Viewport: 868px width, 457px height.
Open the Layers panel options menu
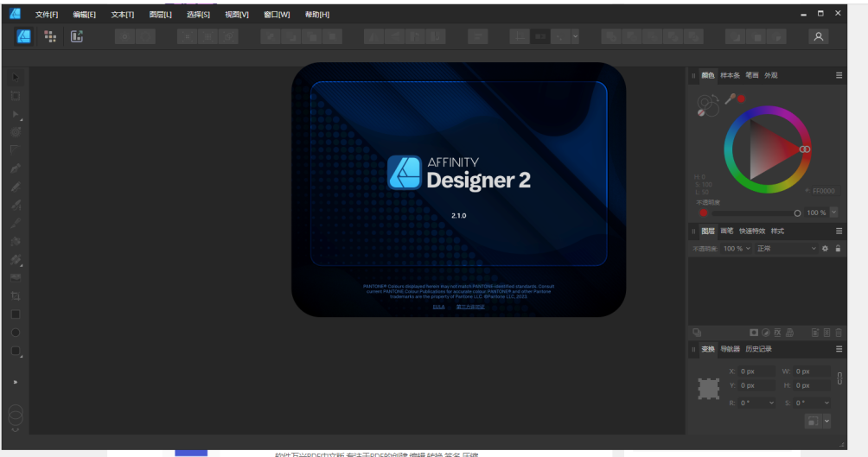tap(839, 231)
